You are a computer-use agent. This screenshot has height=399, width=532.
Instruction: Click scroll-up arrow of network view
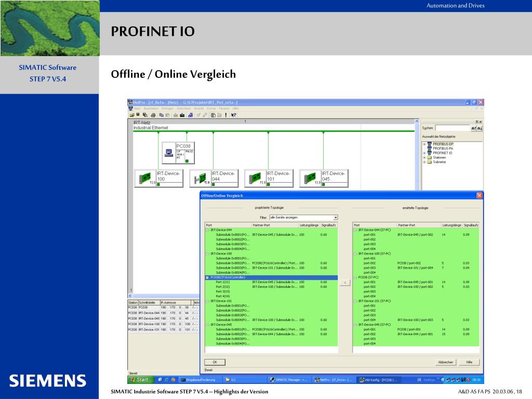[417, 122]
